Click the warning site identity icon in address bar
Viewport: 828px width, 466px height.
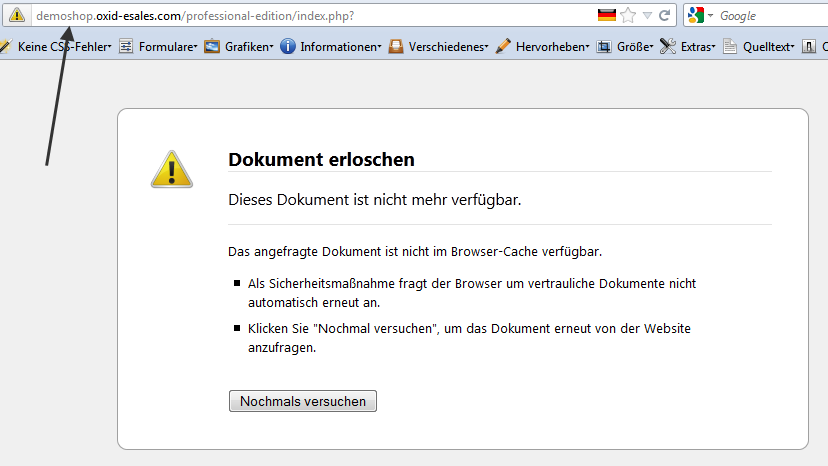coord(16,16)
